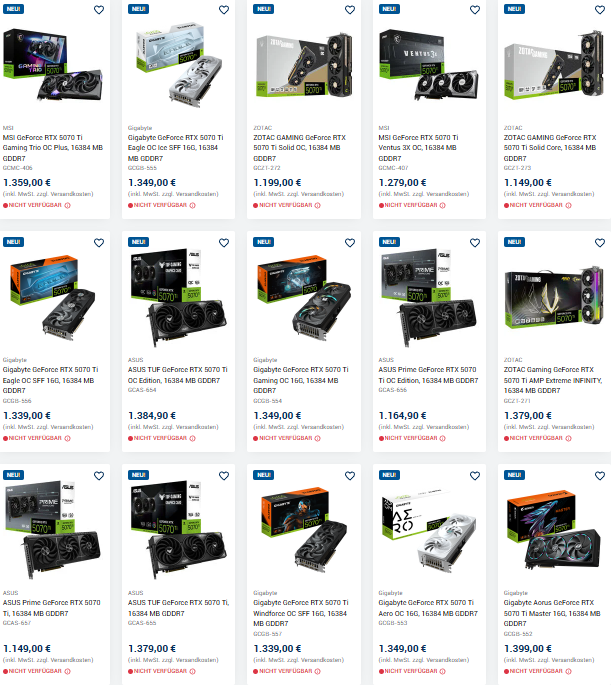611x685 pixels.
Task: Add MSI Gaming Trio OC Plus to wishlist
Action: click(99, 10)
